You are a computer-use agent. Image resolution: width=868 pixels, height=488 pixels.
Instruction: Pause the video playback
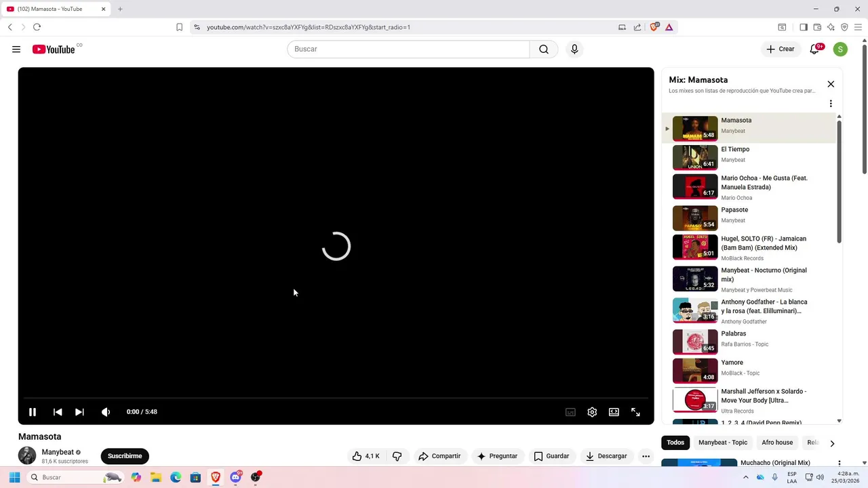click(33, 412)
